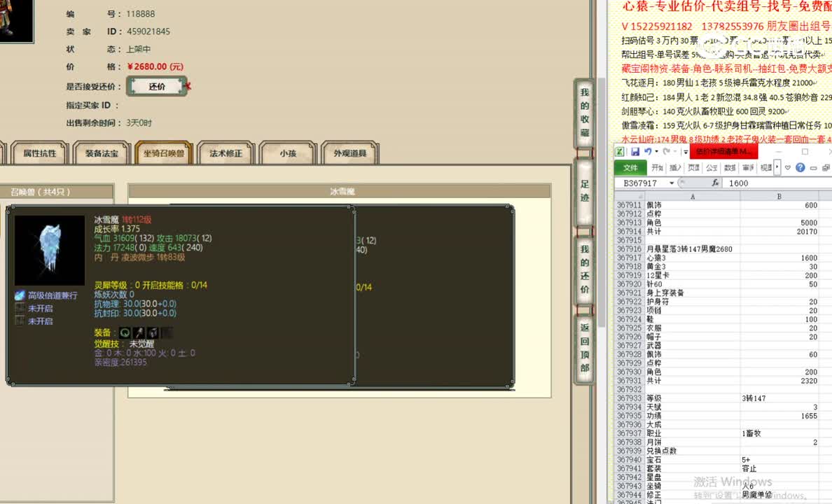Select the cell showing value 2320
The image size is (832, 504).
[779, 380]
